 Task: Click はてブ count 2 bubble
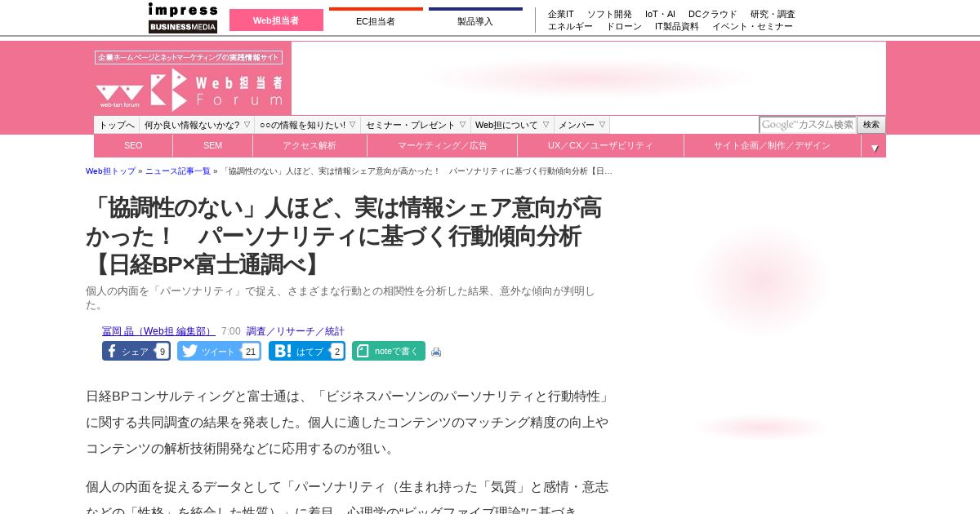point(336,352)
